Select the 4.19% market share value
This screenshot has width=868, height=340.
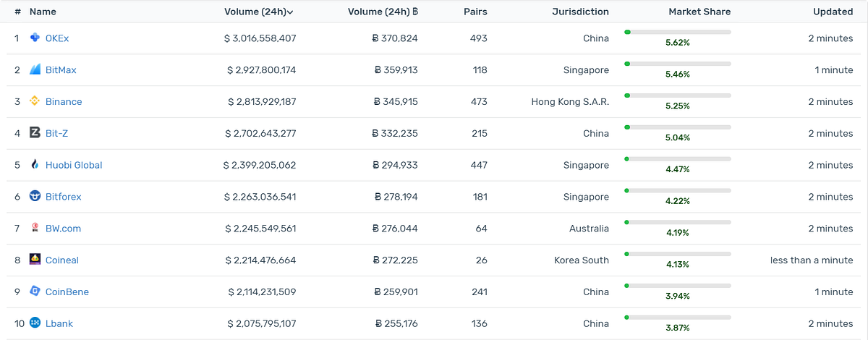[678, 233]
